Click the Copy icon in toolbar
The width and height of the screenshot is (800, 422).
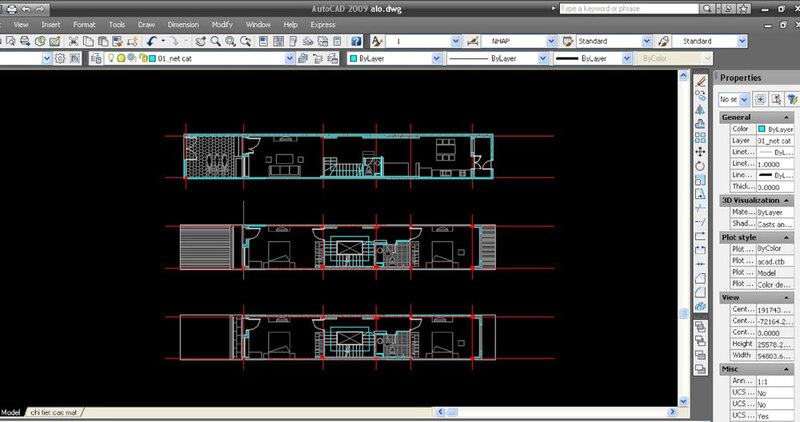pos(88,41)
